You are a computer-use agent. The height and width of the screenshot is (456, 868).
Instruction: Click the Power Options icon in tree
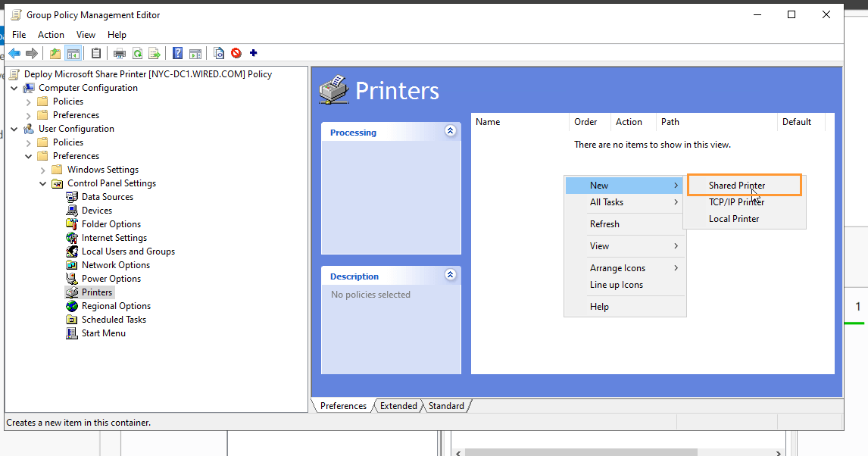pos(72,278)
